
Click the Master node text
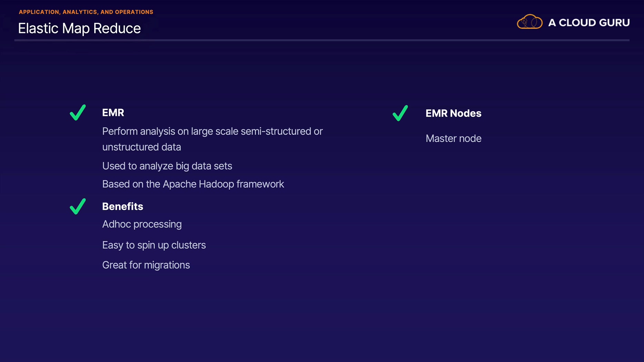click(453, 139)
